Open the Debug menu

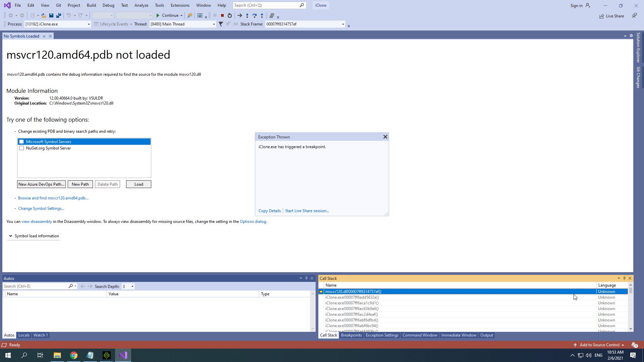tap(108, 5)
